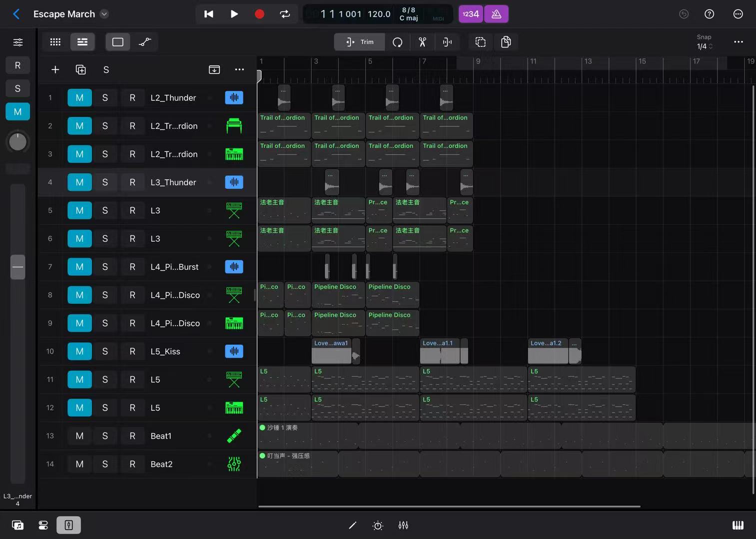The height and width of the screenshot is (539, 756).
Task: Show the automation view
Action: (145, 42)
